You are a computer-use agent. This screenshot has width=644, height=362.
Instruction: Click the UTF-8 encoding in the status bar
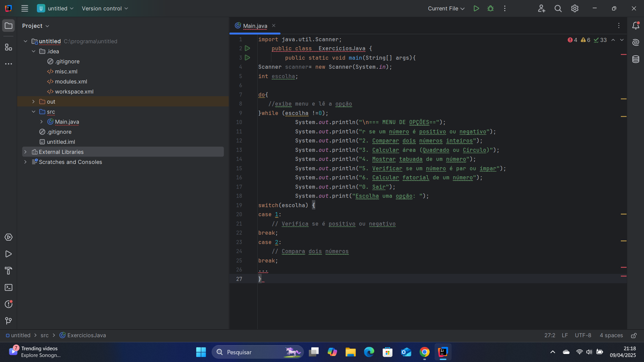(x=583, y=336)
